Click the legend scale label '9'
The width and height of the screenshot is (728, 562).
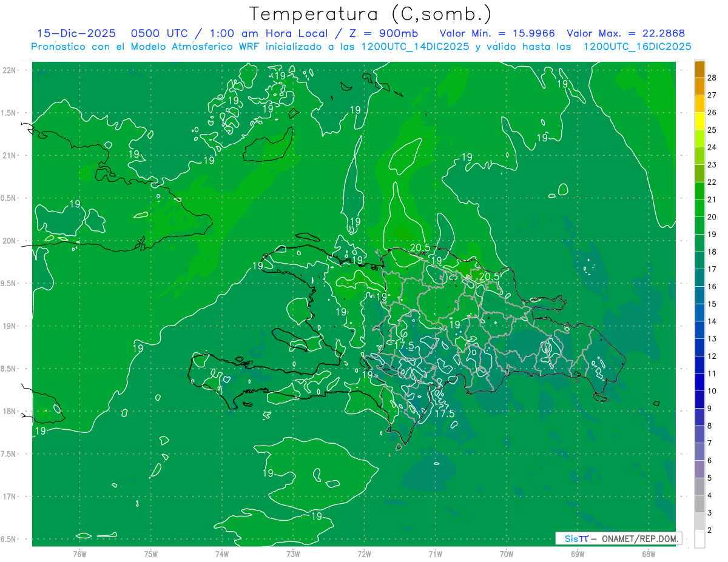tap(710, 409)
